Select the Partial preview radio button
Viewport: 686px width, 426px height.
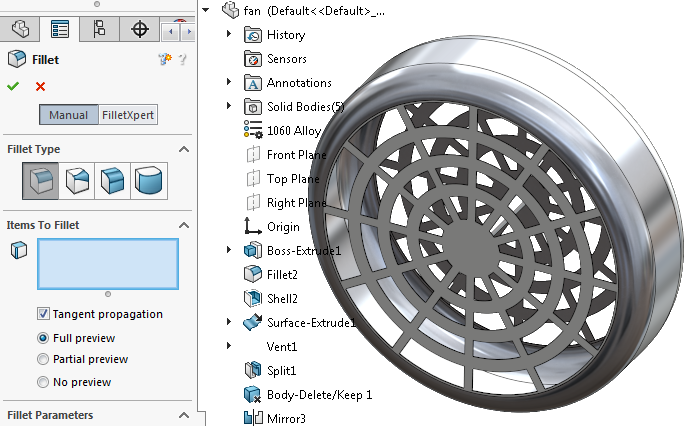click(x=43, y=359)
